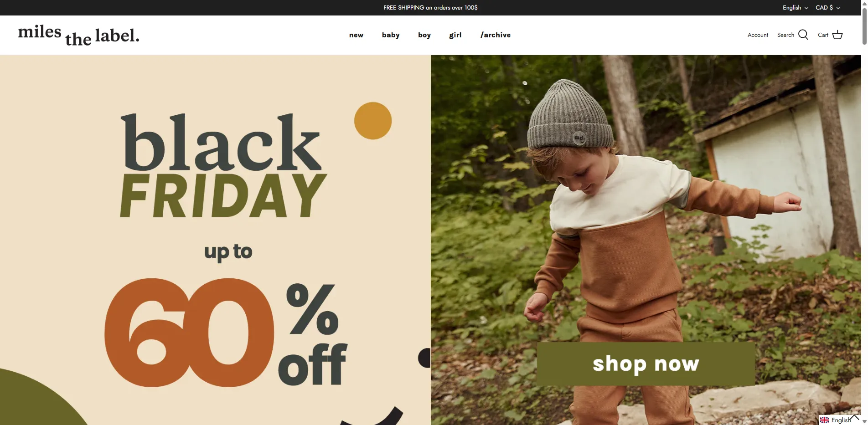
Task: Expand the language widget up arrow
Action: 854,417
